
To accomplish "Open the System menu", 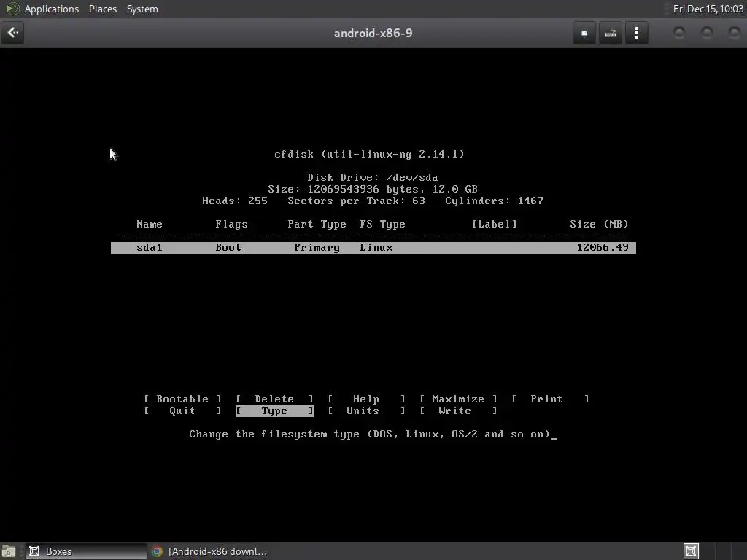I will pyautogui.click(x=142, y=9).
